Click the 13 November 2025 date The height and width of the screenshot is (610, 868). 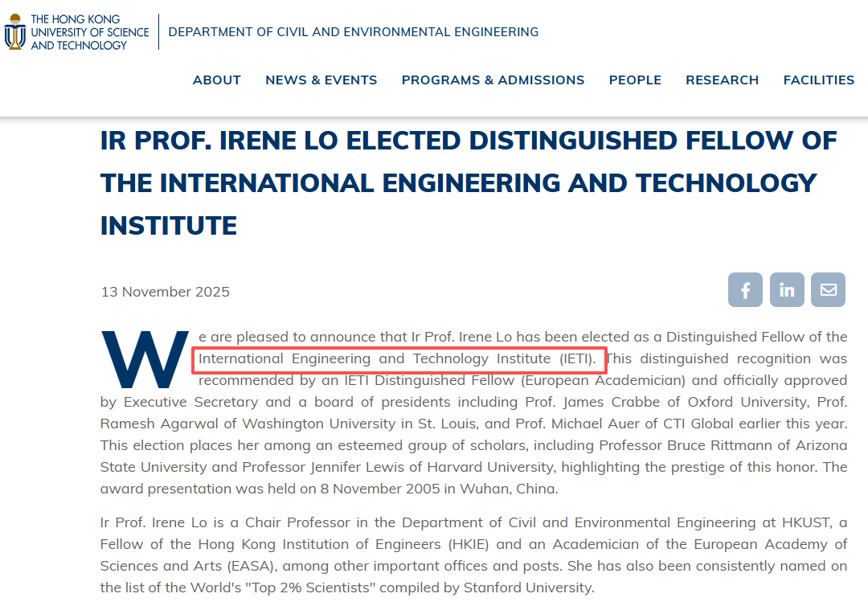pyautogui.click(x=166, y=292)
